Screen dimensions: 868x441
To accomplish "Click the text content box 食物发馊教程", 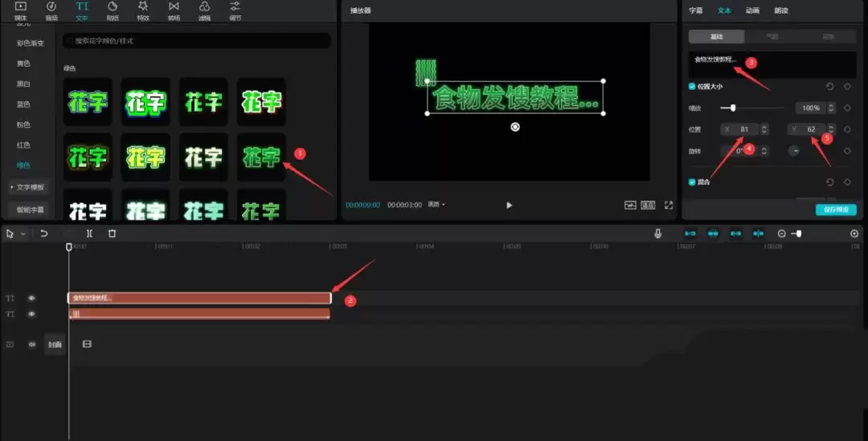I will tap(772, 65).
